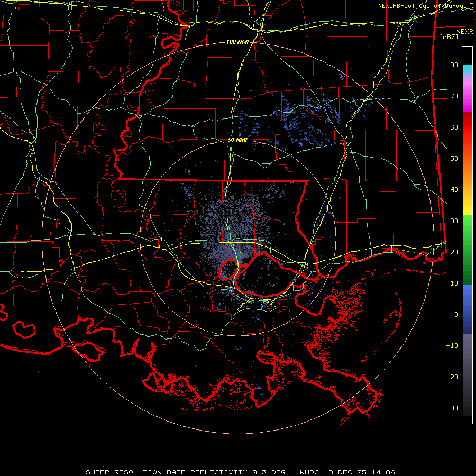Click the "100 NMI" range ring label
The image size is (476, 476).
237,42
